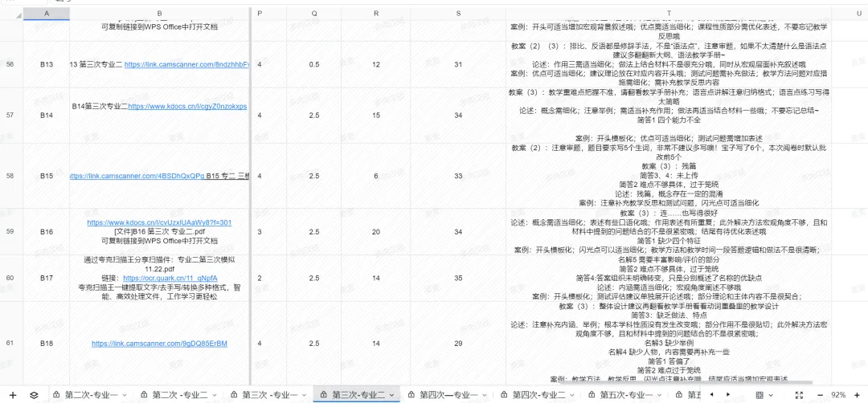Screen dimensions: 868x403
Task: Select the 35 cell in row 60
Action: coord(458,278)
